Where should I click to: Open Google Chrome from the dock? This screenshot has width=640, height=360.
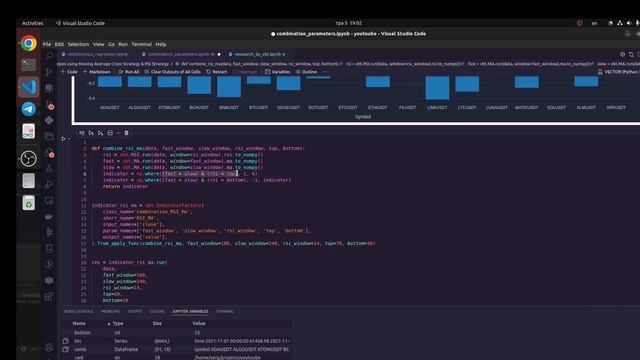pyautogui.click(x=29, y=43)
